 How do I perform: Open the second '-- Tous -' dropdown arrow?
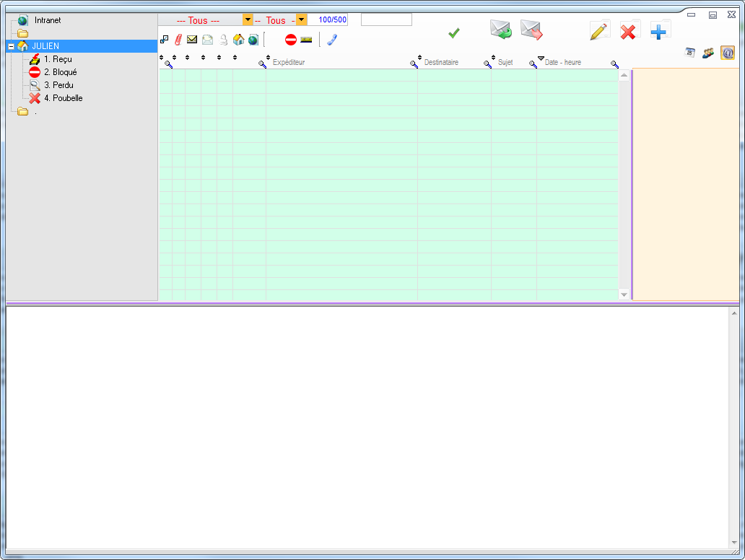(x=301, y=20)
